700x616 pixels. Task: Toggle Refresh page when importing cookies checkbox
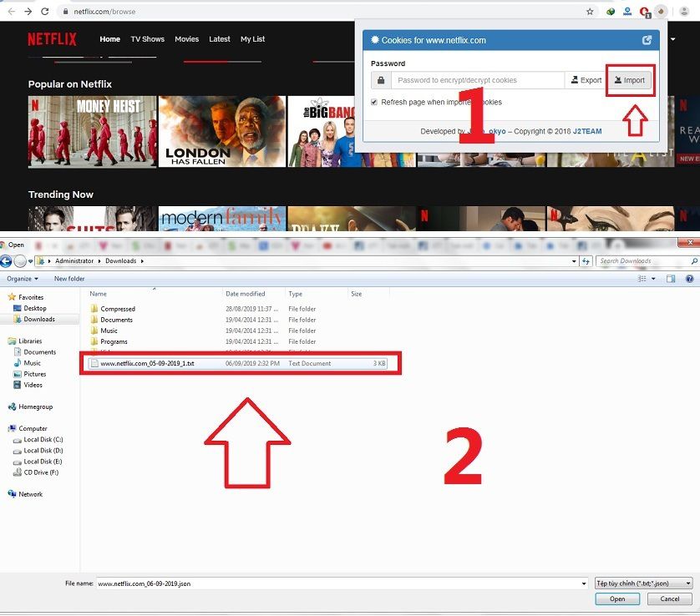click(x=375, y=102)
